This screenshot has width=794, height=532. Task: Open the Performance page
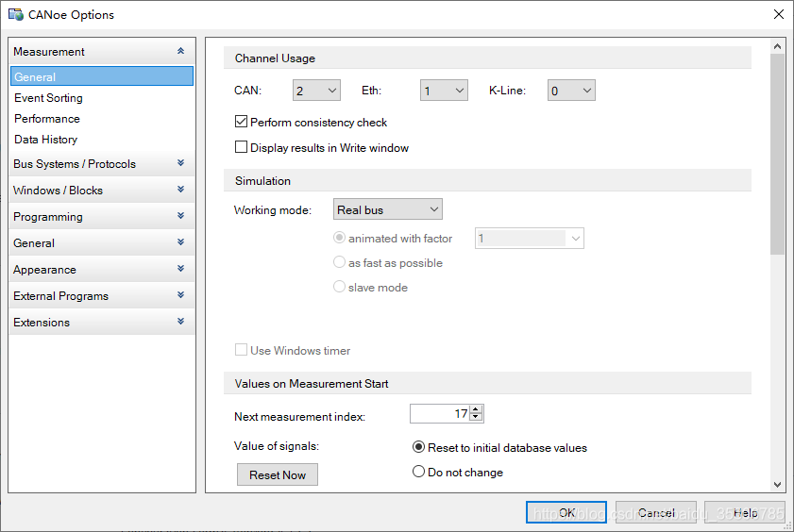click(46, 118)
